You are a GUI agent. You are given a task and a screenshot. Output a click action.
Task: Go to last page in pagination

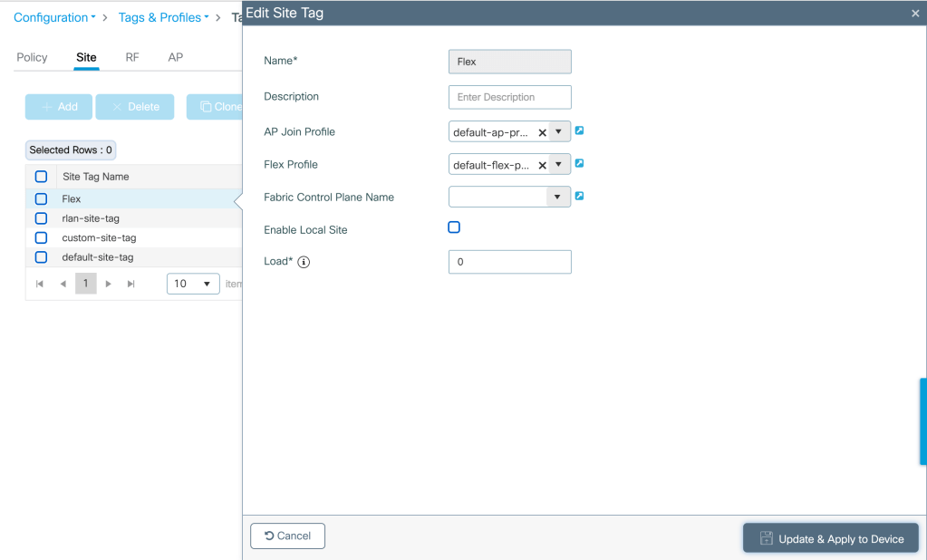click(x=130, y=284)
